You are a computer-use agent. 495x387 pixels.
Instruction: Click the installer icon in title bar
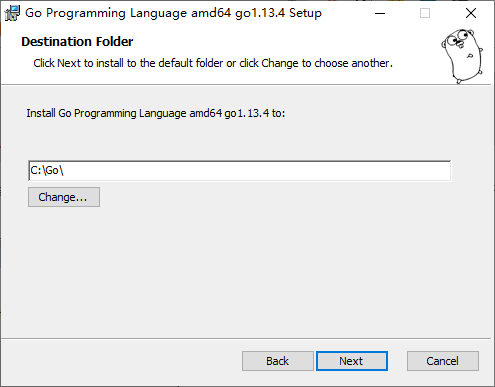pyautogui.click(x=12, y=13)
